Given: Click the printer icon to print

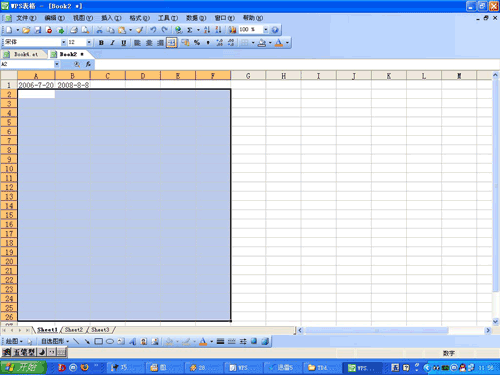Looking at the screenshot, I should click(74, 30).
